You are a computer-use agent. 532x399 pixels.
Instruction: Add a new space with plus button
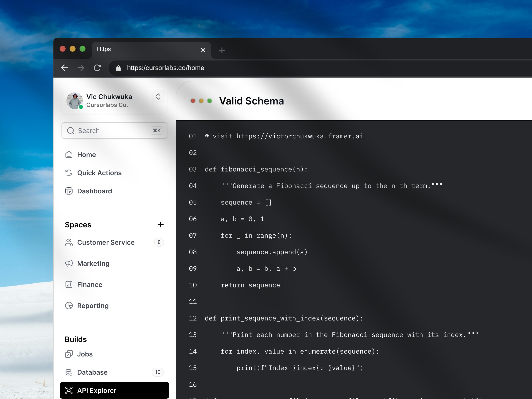pos(161,224)
